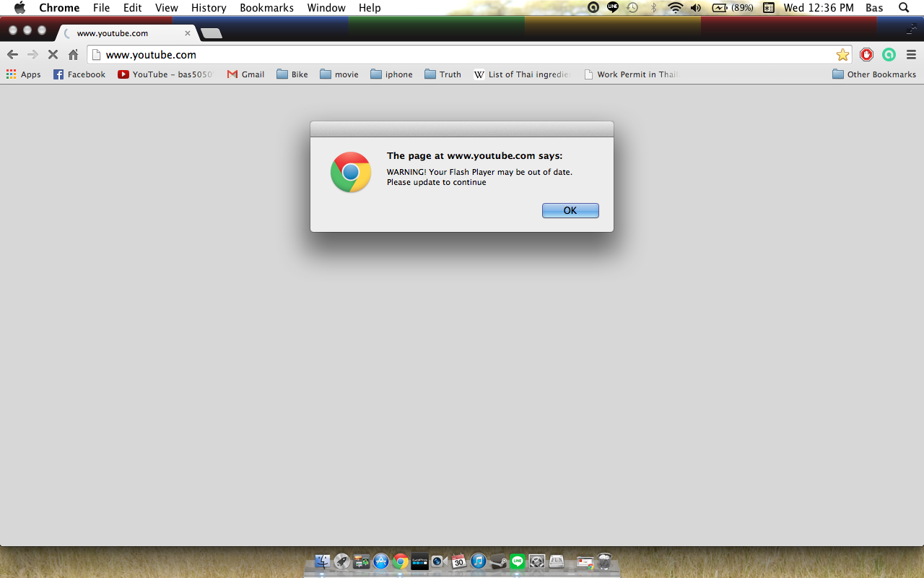Open the YouTube bookmark in bookmarks bar

click(x=165, y=74)
